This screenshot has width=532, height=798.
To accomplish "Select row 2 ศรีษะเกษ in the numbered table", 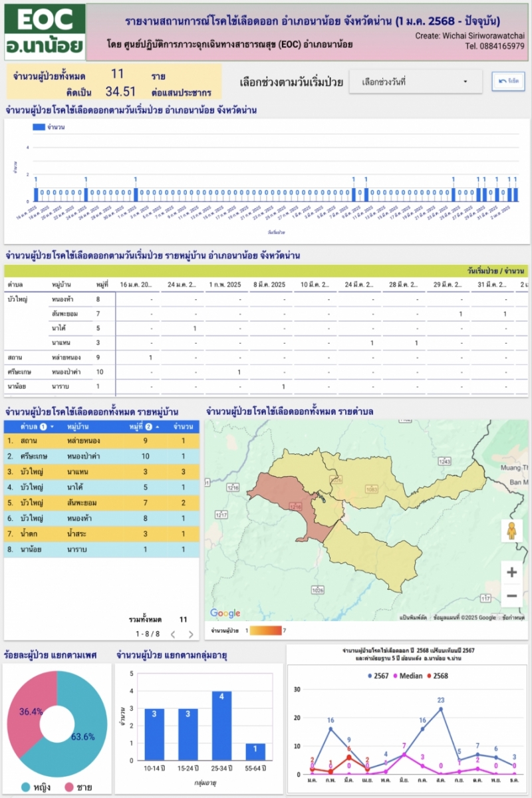I will pos(101,458).
